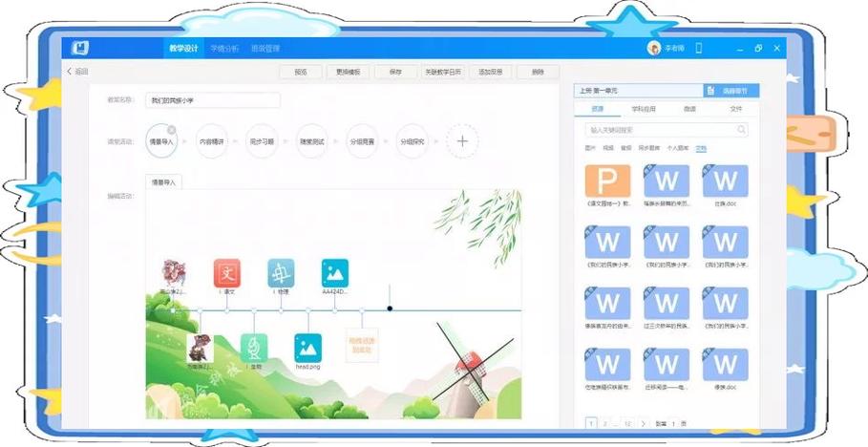Click the head.png image resource icon
The width and height of the screenshot is (868, 447).
307,348
